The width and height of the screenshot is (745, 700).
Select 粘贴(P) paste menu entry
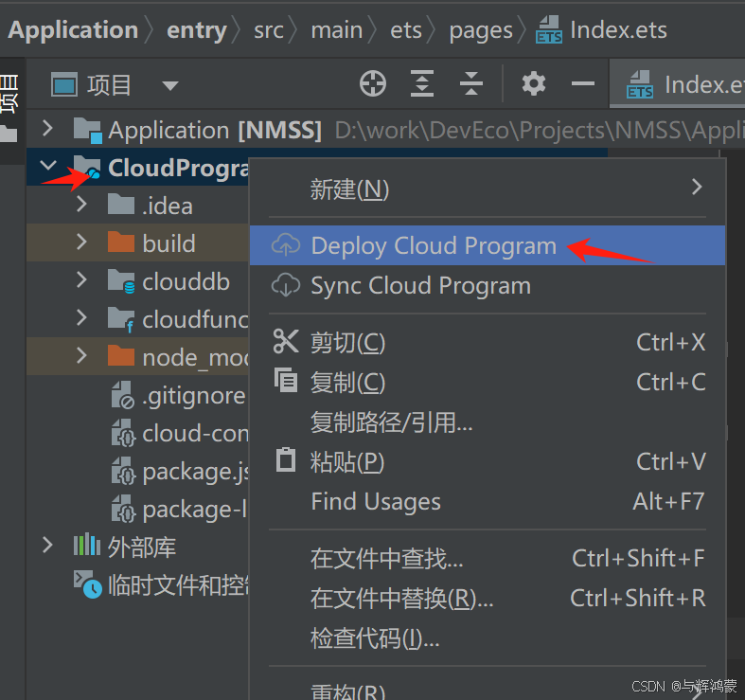click(488, 461)
